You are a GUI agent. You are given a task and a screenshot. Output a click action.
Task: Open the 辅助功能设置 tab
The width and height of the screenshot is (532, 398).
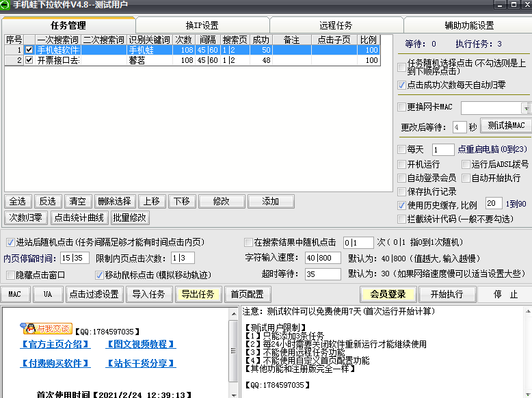click(x=468, y=26)
